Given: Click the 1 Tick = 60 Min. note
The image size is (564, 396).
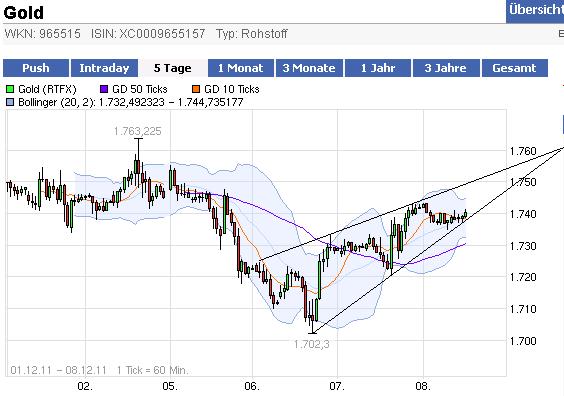Looking at the screenshot, I should [153, 370].
